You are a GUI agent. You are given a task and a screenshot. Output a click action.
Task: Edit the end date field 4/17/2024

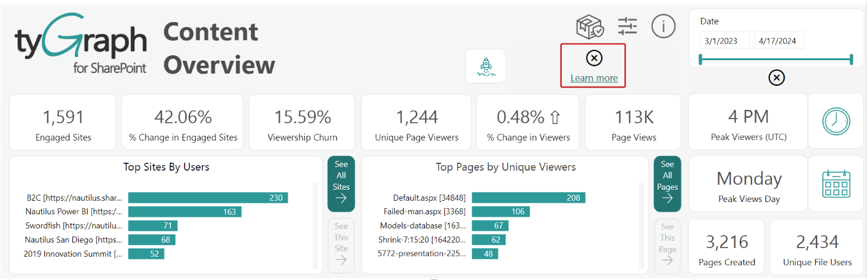(x=779, y=41)
